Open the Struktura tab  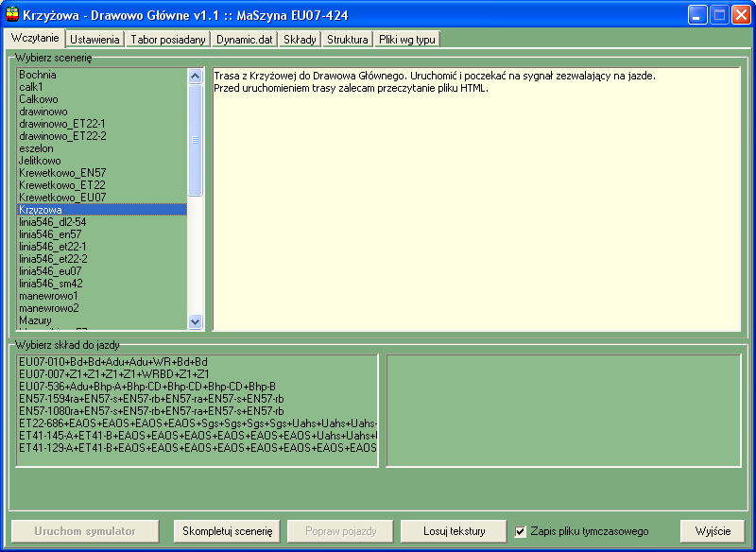[347, 40]
